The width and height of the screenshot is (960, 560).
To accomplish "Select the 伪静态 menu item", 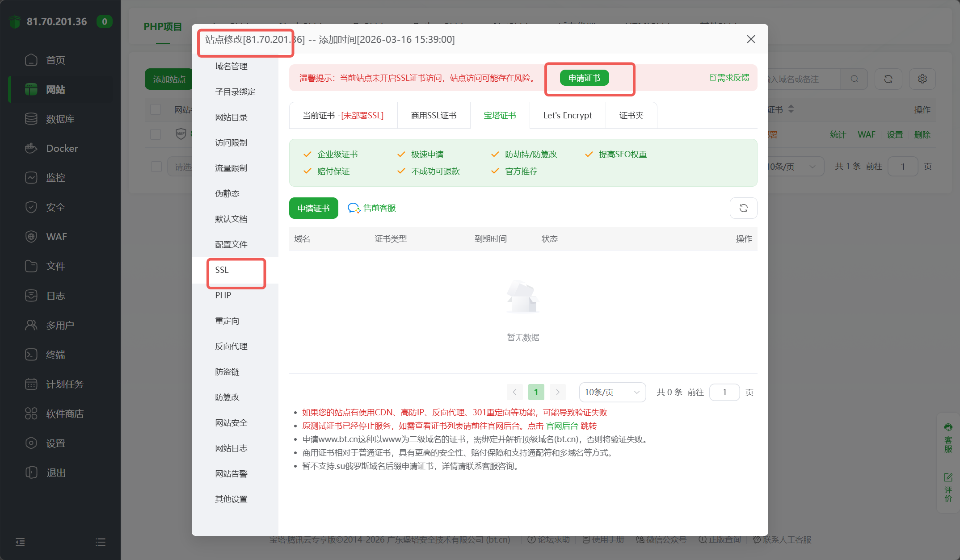I will click(227, 193).
